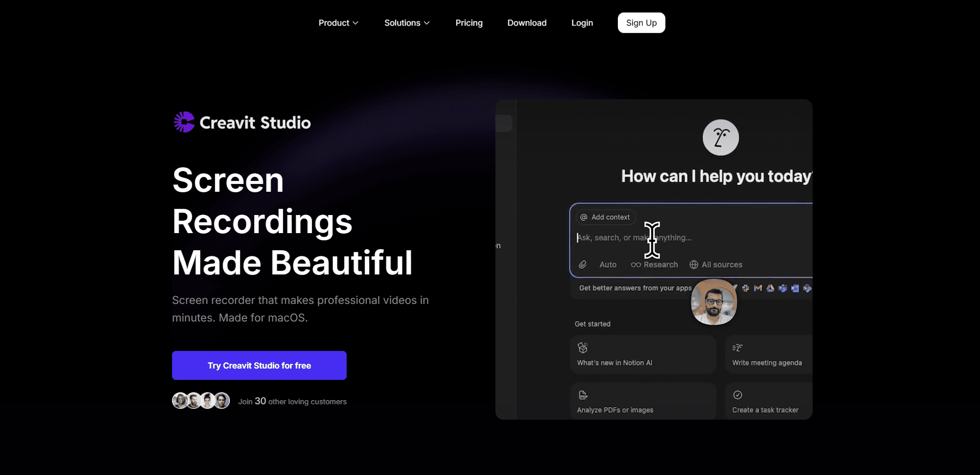980x475 pixels.
Task: Click Try Creavit Studio for free
Action: (x=259, y=365)
